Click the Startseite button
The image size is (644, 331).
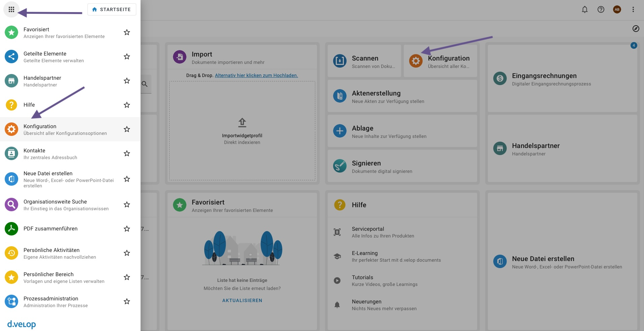pyautogui.click(x=112, y=9)
